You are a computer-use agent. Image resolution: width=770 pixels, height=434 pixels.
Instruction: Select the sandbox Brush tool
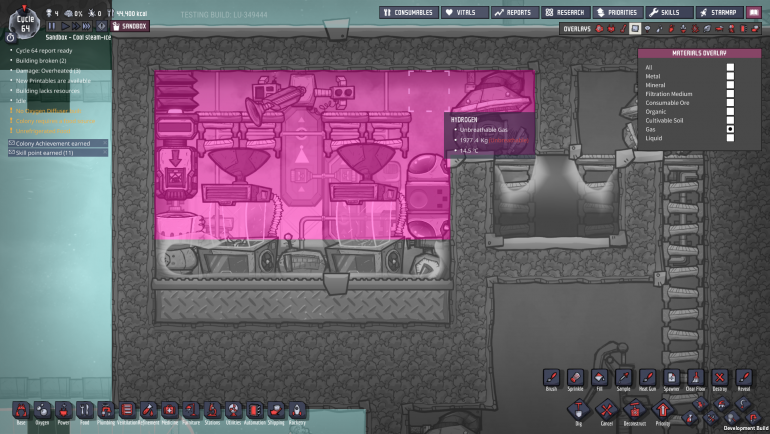coord(551,378)
